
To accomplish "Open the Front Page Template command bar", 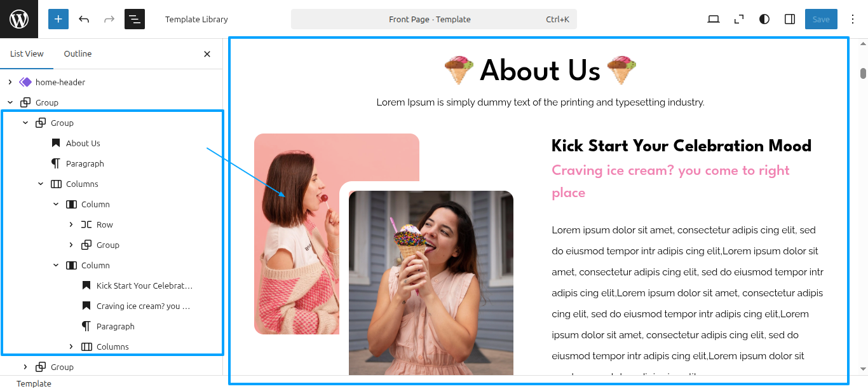I will pos(434,19).
